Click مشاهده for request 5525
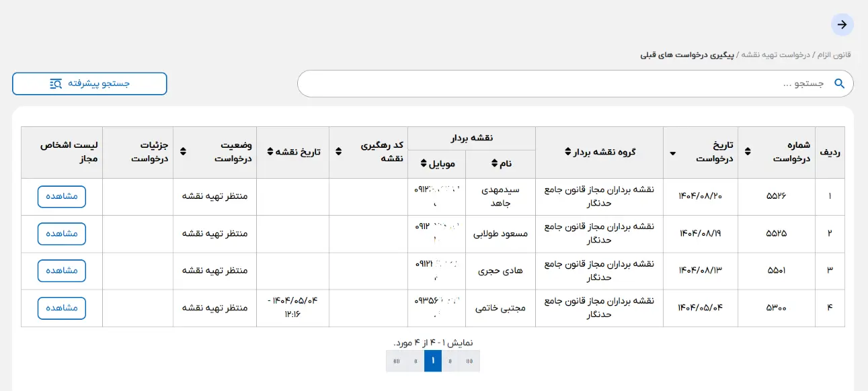The height and width of the screenshot is (391, 868). click(x=62, y=233)
